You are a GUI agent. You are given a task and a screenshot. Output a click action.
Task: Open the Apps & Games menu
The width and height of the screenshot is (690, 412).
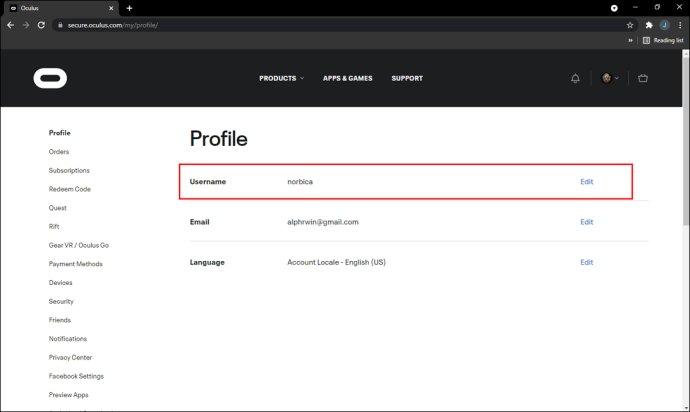pos(348,78)
